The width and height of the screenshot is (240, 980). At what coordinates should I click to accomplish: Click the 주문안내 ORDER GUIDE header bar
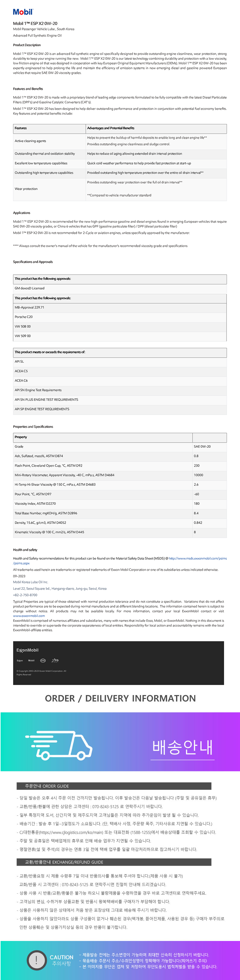[114, 786]
